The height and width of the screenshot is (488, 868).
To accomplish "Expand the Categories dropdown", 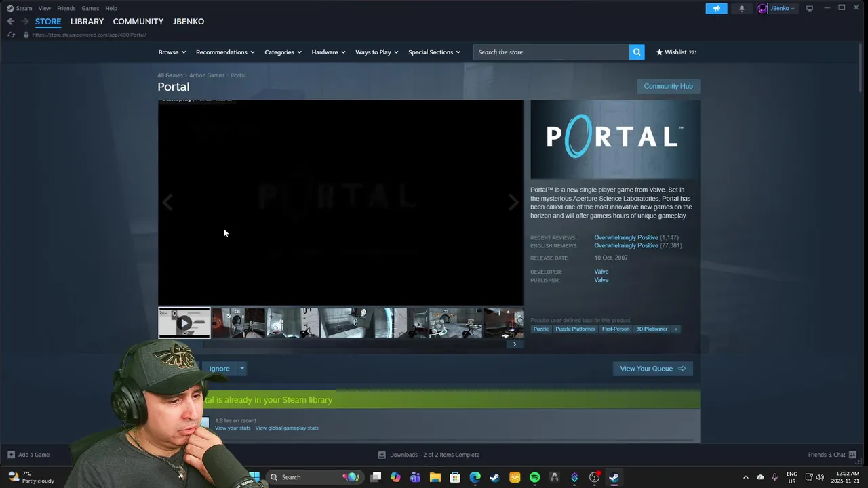I will (x=283, y=52).
